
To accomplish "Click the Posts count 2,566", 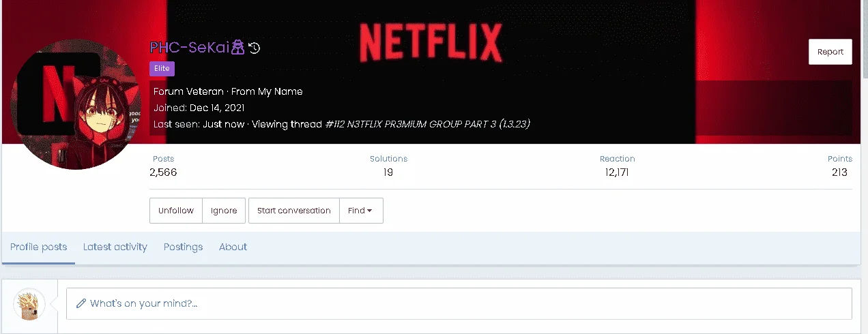I will click(163, 172).
